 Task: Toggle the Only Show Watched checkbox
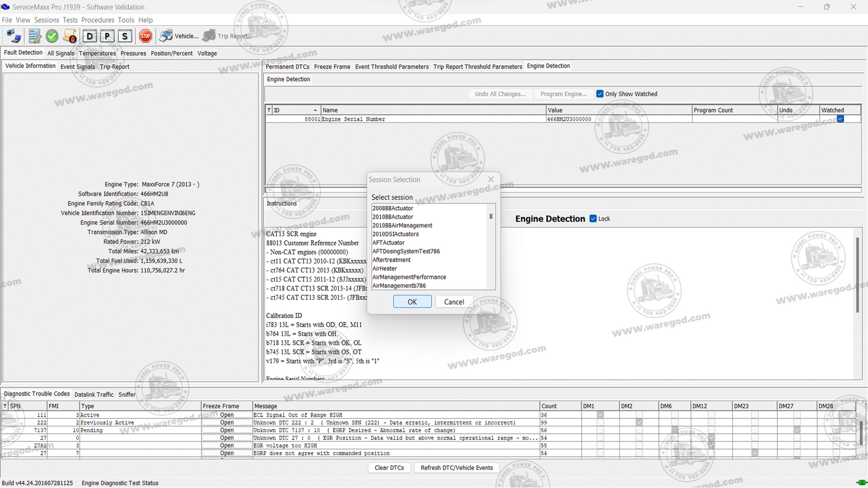[x=599, y=94]
